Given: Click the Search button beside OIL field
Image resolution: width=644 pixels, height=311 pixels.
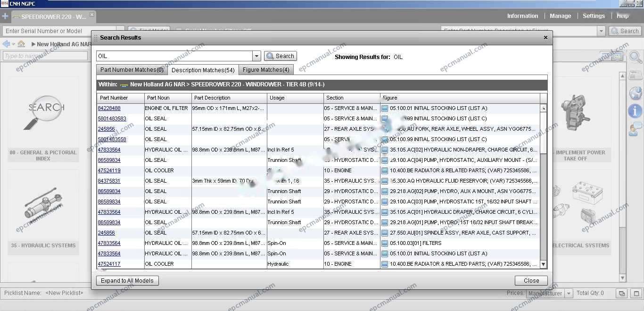Looking at the screenshot, I should coord(281,56).
